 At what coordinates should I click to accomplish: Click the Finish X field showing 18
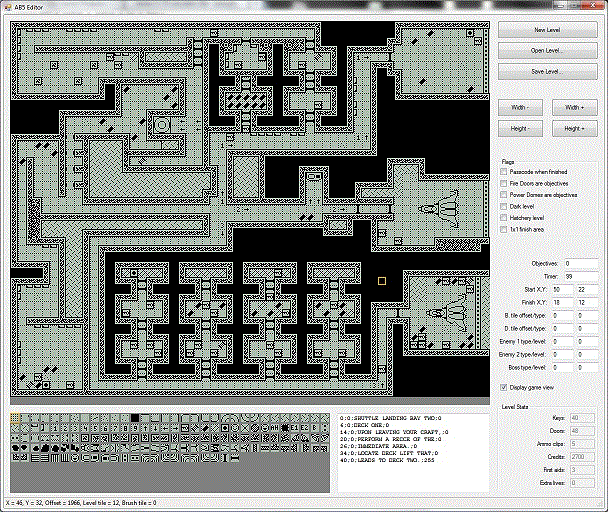click(562, 303)
